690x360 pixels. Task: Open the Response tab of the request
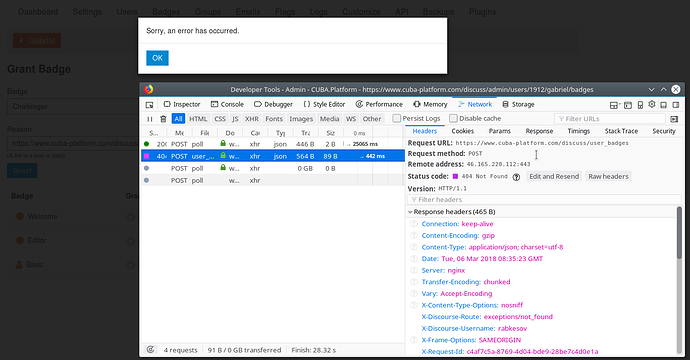(539, 131)
